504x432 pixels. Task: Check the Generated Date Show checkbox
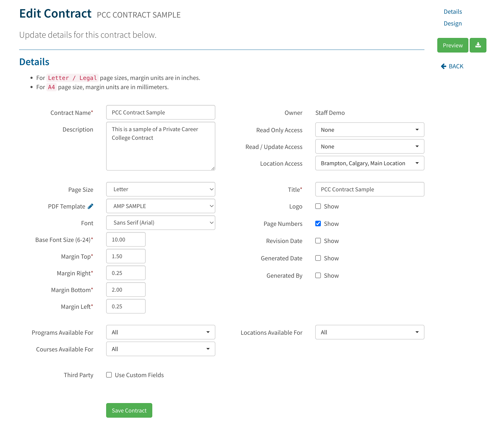pyautogui.click(x=318, y=258)
